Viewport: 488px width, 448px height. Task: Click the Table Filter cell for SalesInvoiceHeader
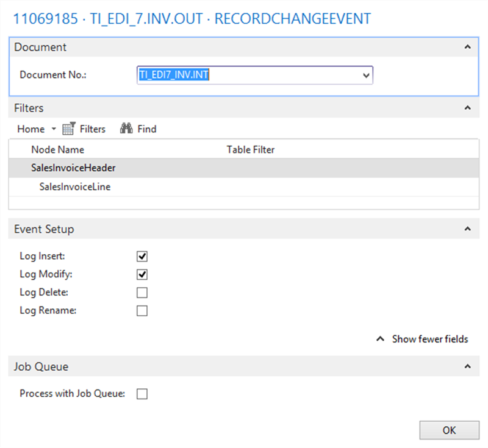click(352, 168)
